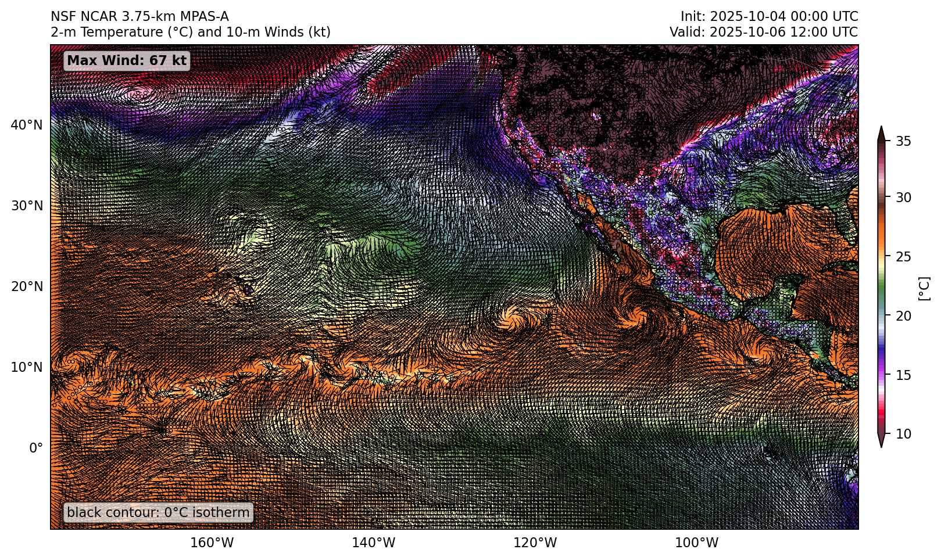
Task: Click the colorbar tick label 20
Action: [x=903, y=317]
